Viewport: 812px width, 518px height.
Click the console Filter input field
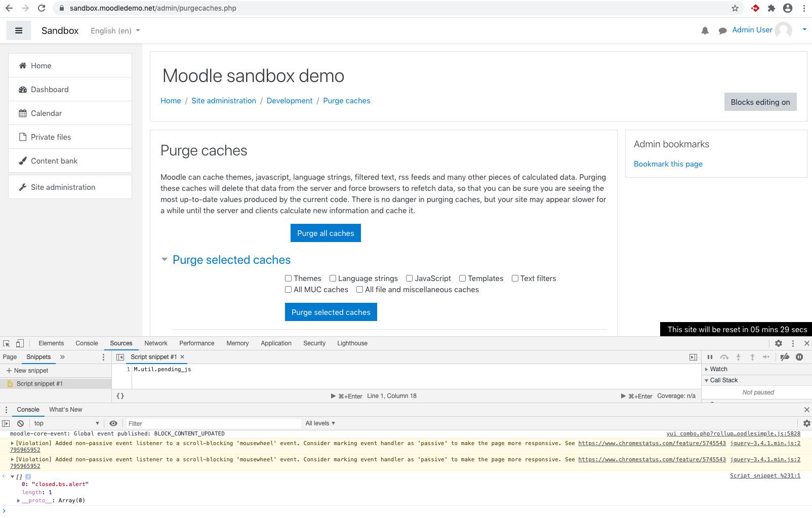pos(214,423)
